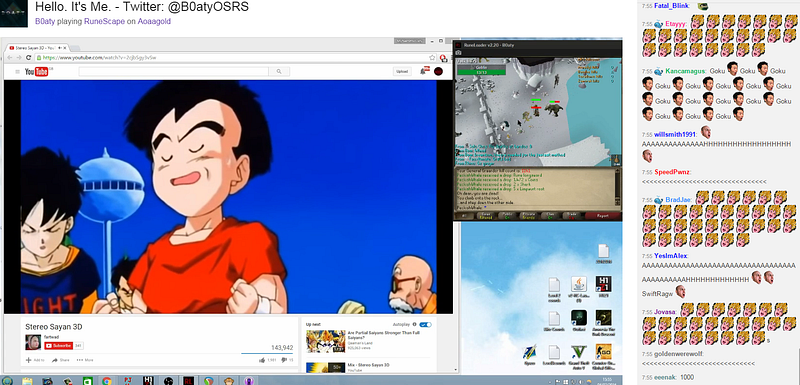Viewport: 800px width, 385px height.
Task: Select the Public chat tab in RuneLoader
Action: [x=508, y=216]
